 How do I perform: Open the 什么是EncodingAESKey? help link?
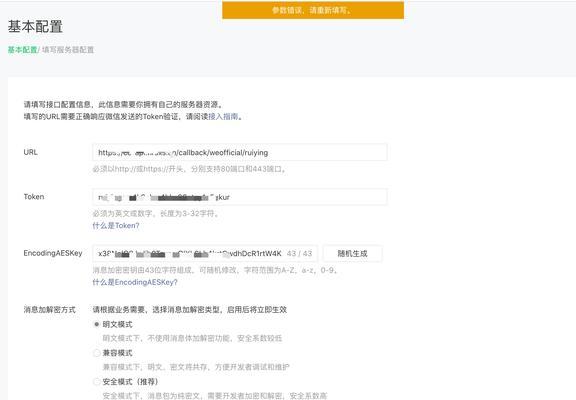tap(135, 282)
